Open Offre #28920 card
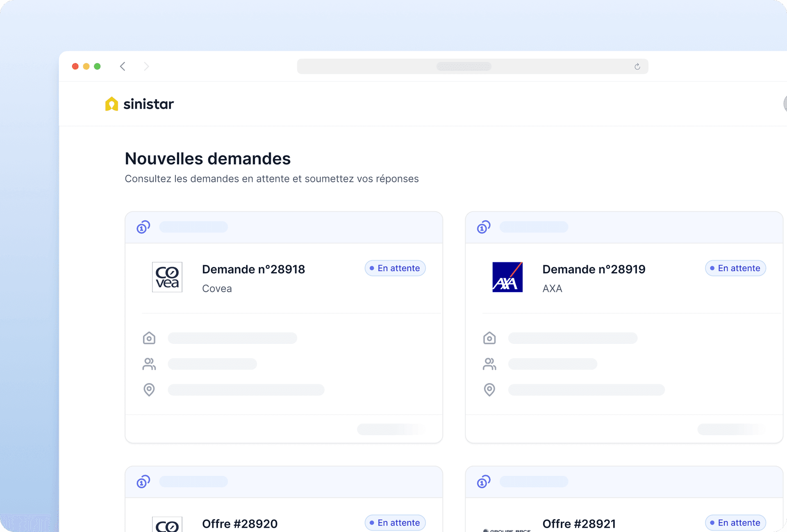Viewport: 787px width, 532px height. pyautogui.click(x=239, y=523)
